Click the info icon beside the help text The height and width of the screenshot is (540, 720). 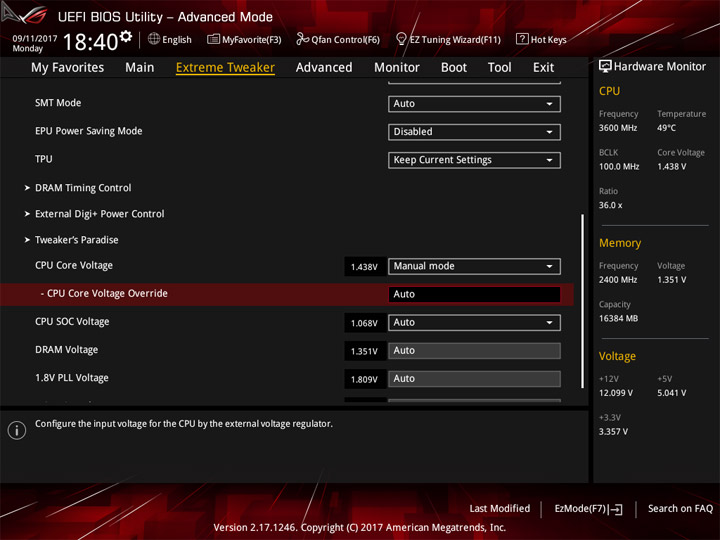17,430
